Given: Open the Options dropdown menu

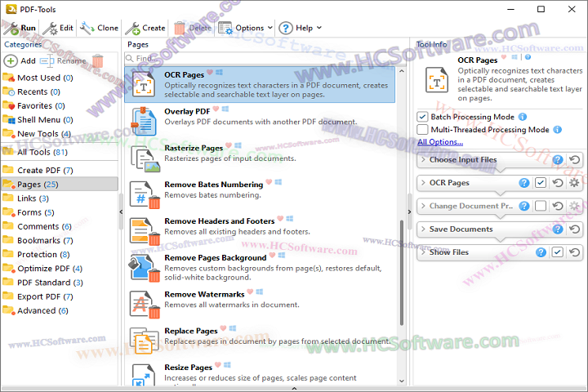Looking at the screenshot, I should click(246, 28).
